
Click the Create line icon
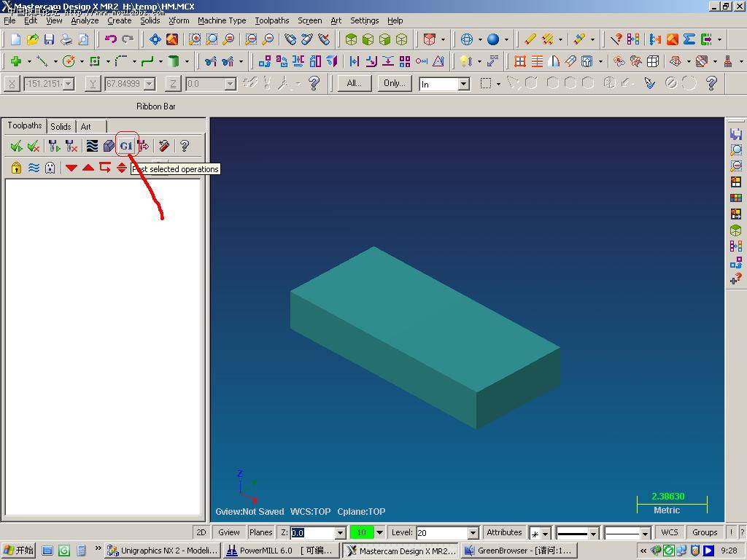(x=42, y=61)
